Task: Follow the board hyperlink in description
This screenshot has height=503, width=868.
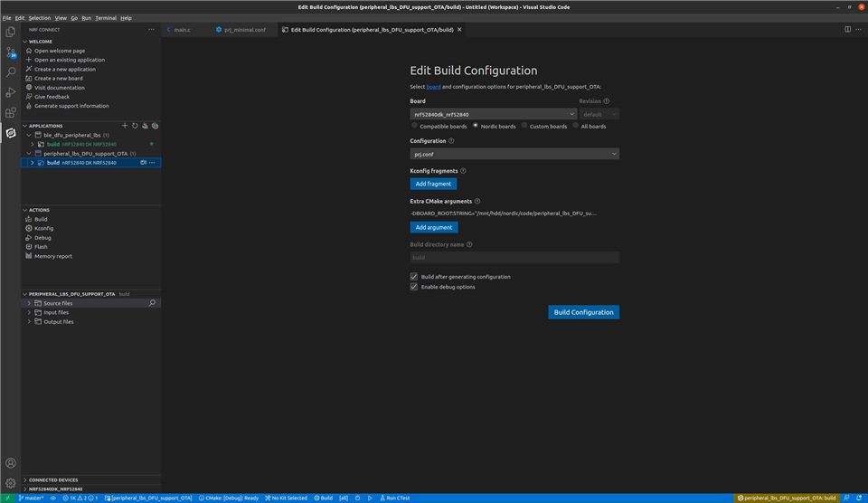Action: pyautogui.click(x=433, y=87)
